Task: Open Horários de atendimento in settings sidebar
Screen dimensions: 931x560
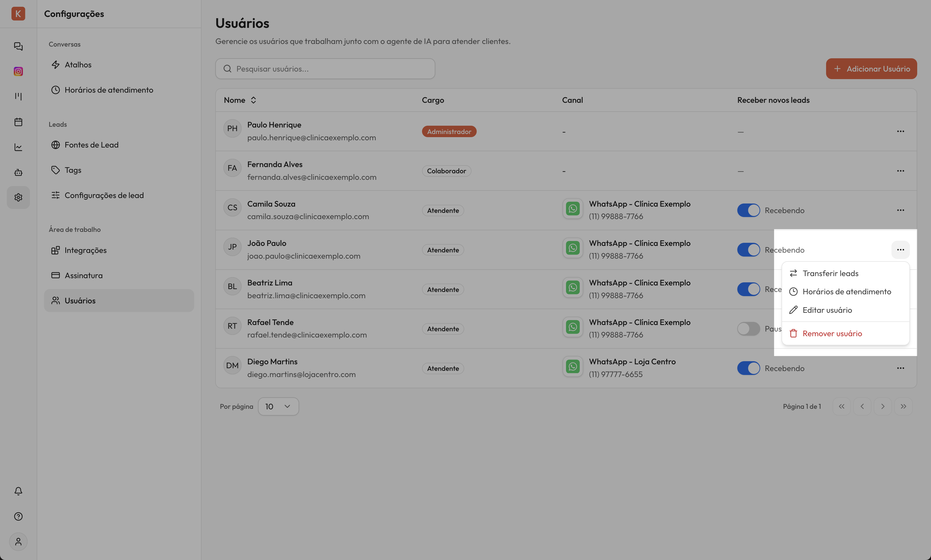Action: tap(119, 90)
